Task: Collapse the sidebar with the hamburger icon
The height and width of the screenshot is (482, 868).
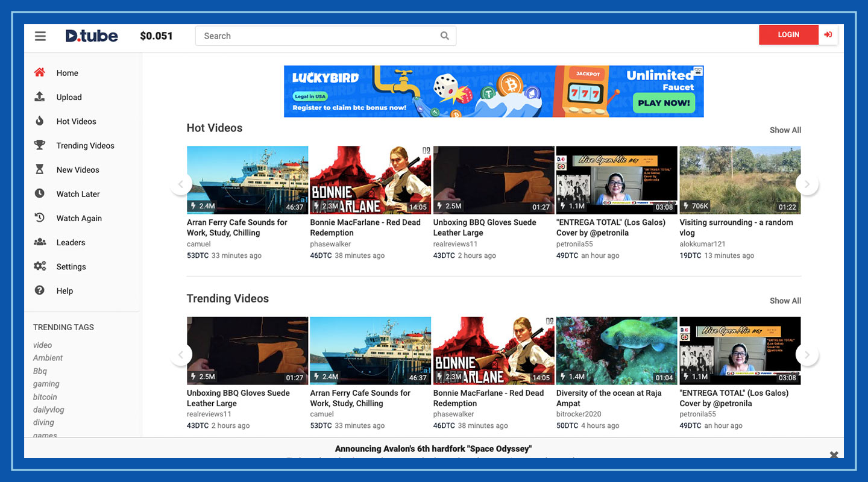Action: pos(40,36)
